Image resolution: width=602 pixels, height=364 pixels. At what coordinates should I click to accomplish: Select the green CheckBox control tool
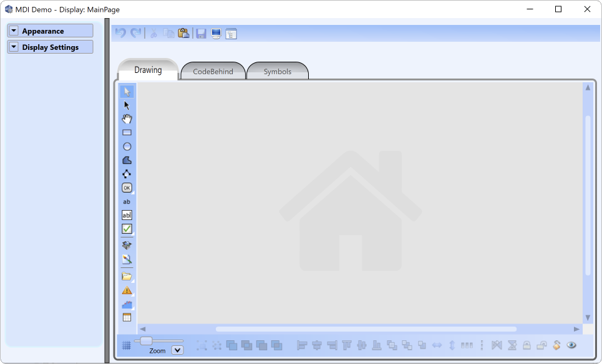127,229
